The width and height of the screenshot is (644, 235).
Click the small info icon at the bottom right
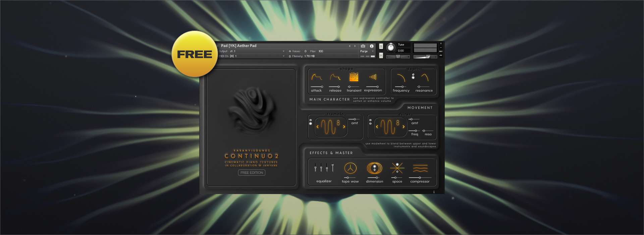434,192
